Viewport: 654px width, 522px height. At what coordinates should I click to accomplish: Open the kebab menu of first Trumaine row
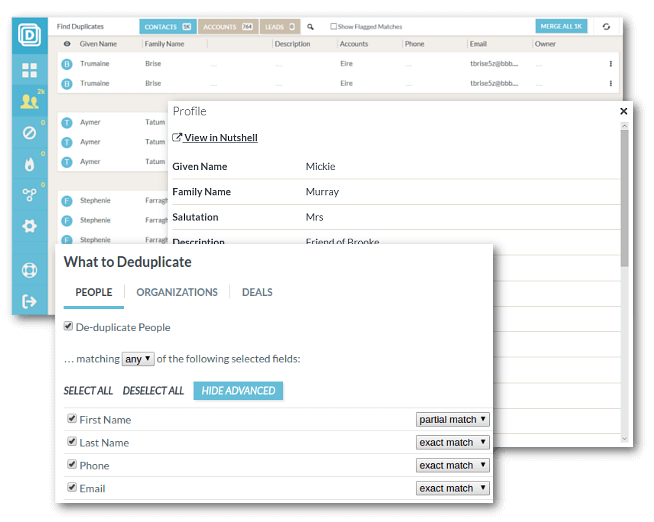611,64
